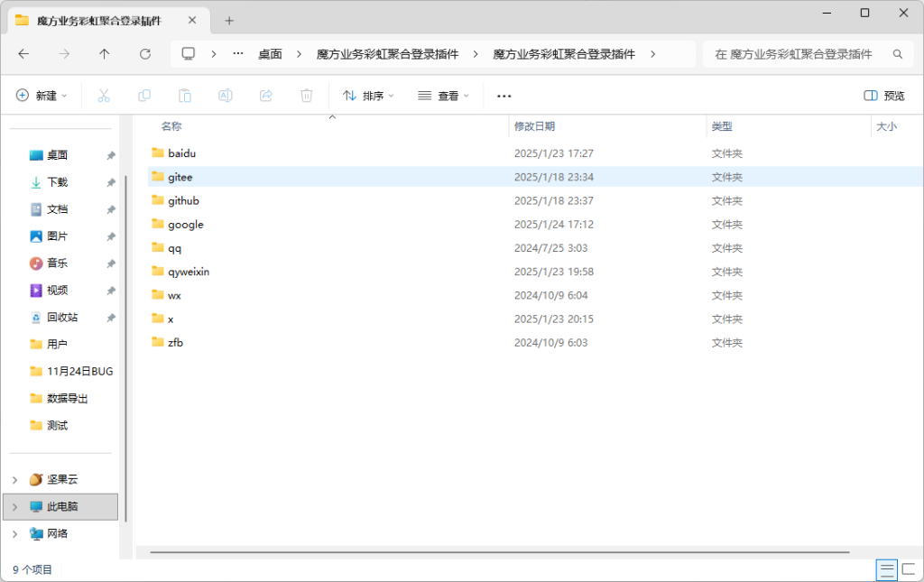Open the See more ellipsis menu
The image size is (924, 582).
point(504,95)
